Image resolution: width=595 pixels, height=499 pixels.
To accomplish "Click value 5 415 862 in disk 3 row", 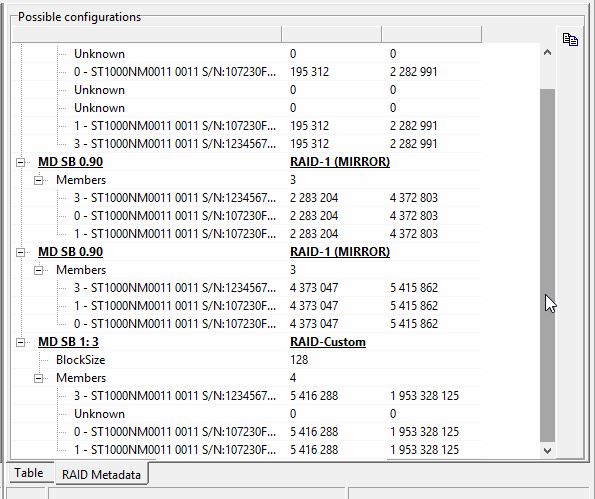I will click(x=414, y=288).
